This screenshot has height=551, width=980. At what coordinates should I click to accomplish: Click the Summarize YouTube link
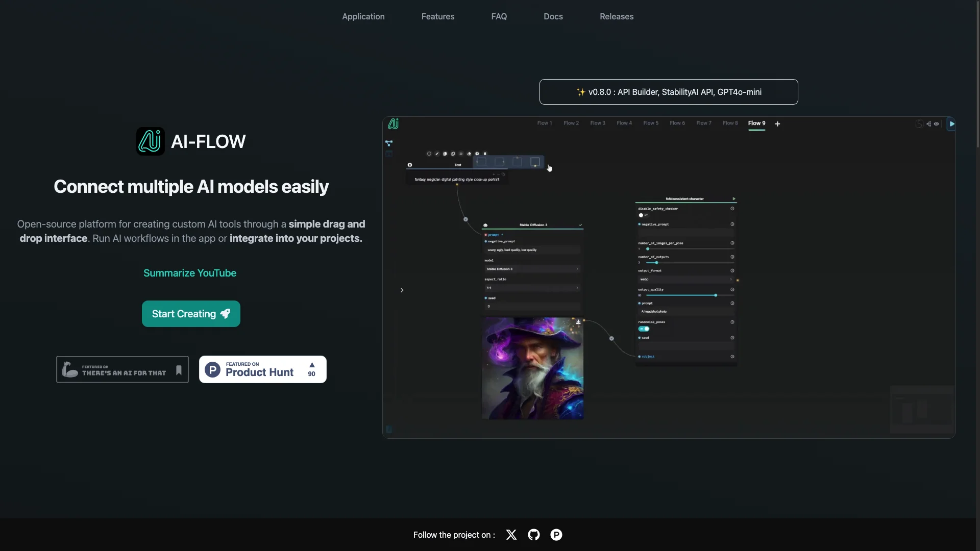coord(190,272)
